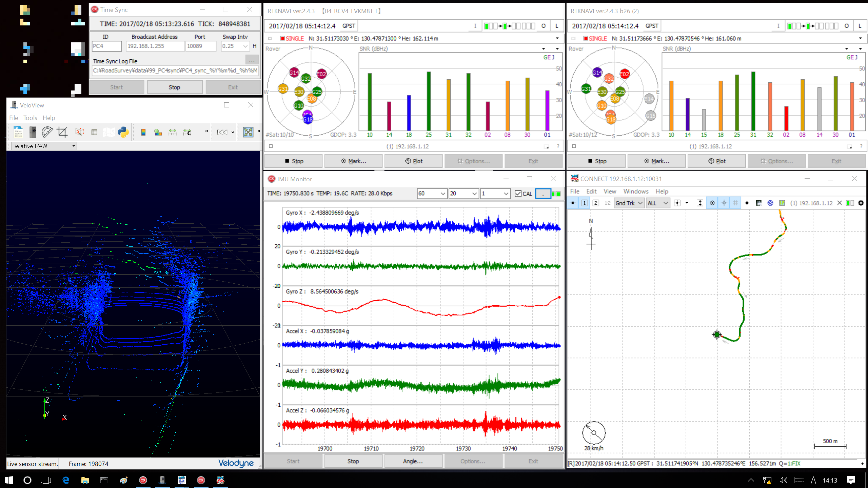Viewport: 868px width, 488px height.
Task: Click rescale to custom range icon in VeloView
Action: pyautogui.click(x=187, y=132)
